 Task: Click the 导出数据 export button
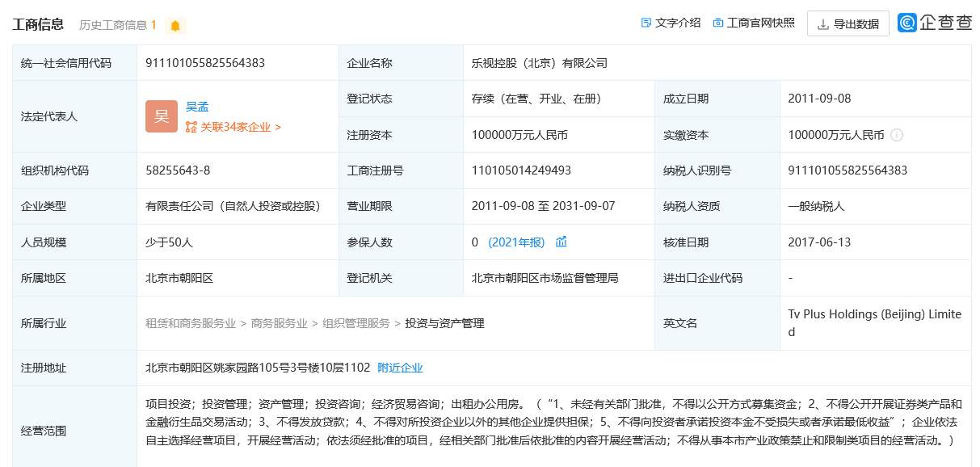point(848,24)
